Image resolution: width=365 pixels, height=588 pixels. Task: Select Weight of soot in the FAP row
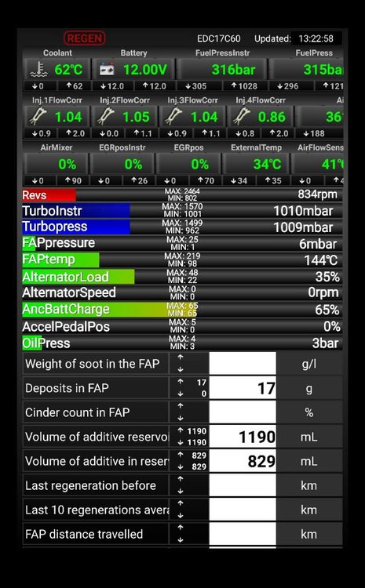pyautogui.click(x=182, y=363)
